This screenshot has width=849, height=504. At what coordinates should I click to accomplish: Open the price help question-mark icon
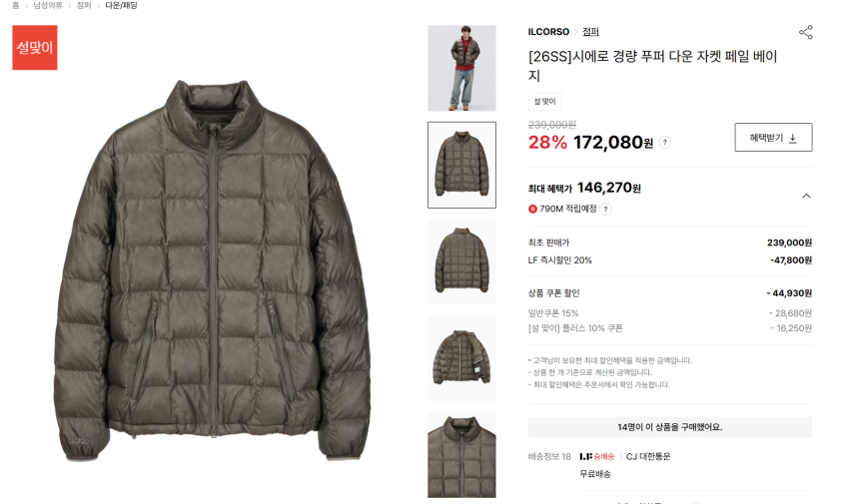[x=665, y=143]
